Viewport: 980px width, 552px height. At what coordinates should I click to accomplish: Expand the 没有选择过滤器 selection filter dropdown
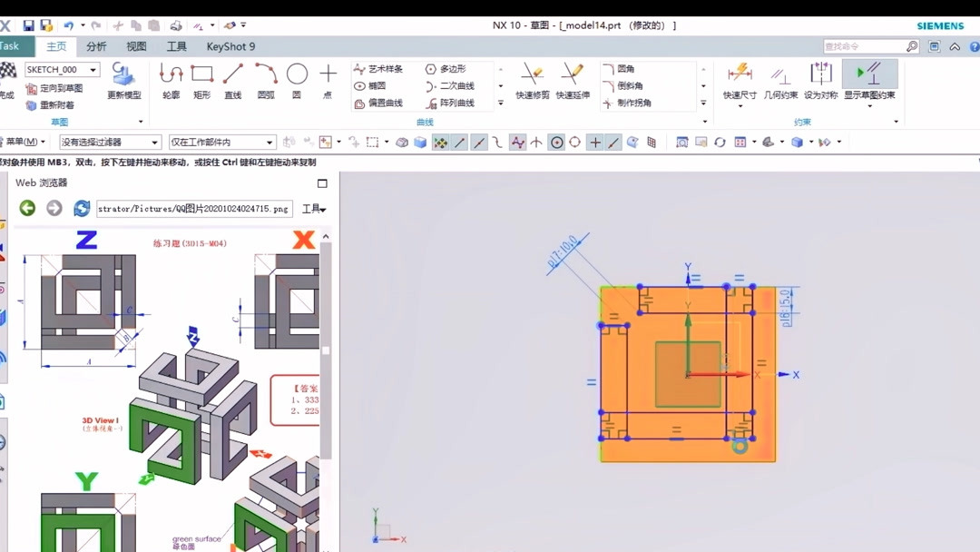pos(111,142)
